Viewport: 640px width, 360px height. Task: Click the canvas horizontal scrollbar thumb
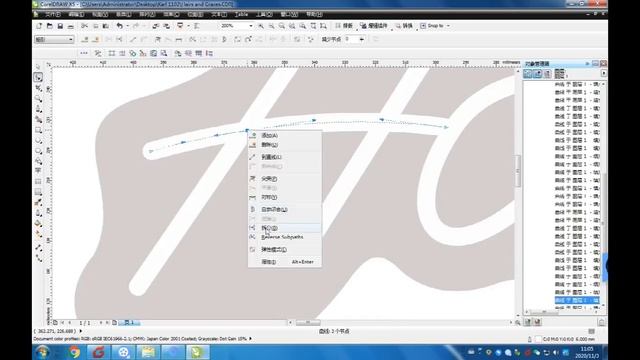[x=308, y=322]
